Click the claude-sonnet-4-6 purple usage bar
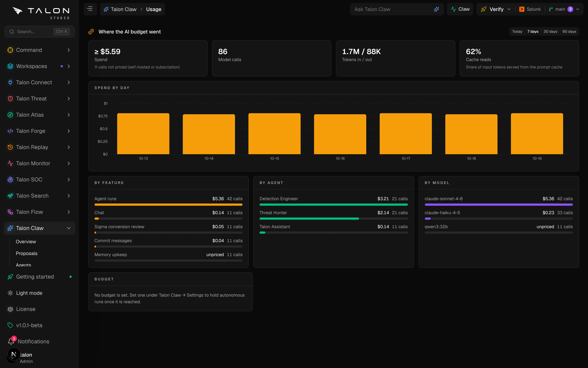 click(x=499, y=205)
